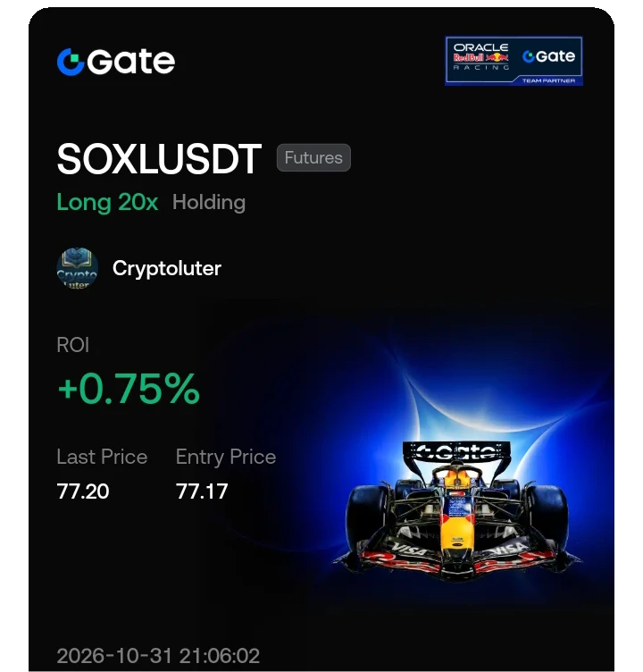
Task: Click the SOXLUSDT pair title
Action: pos(159,159)
